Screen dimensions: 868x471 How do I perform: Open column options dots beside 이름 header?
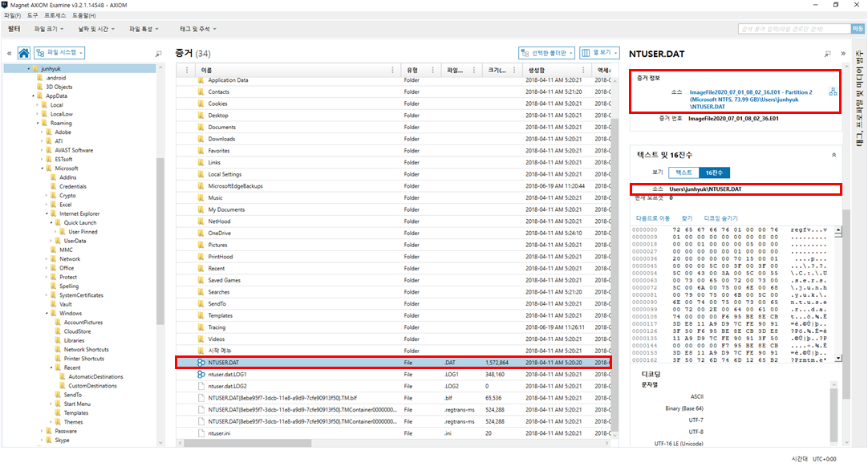click(x=392, y=71)
